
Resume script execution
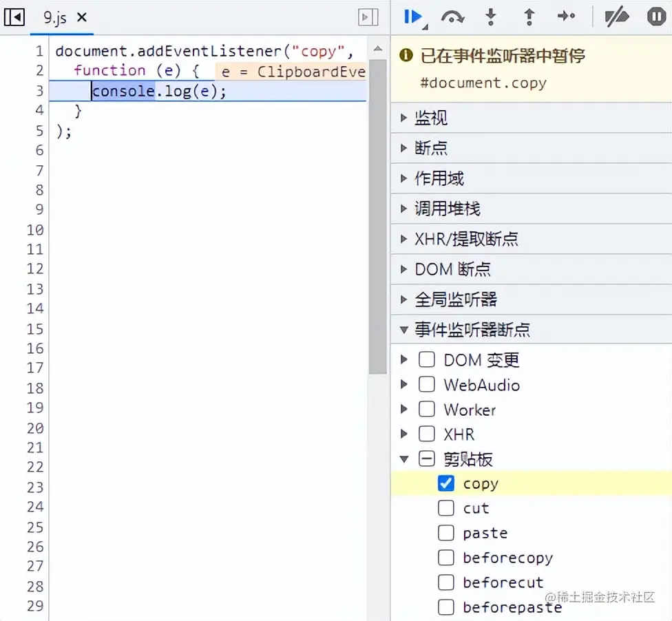414,18
